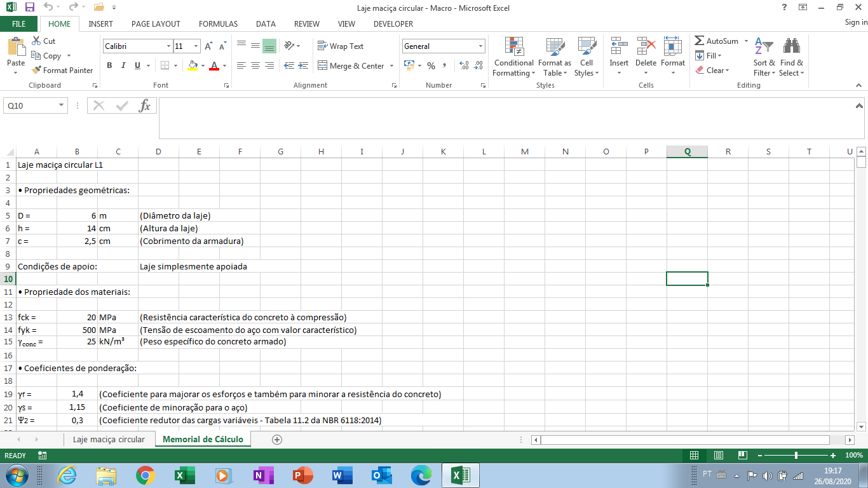Open Sort & Filter options
The image size is (868, 488).
click(x=764, y=57)
